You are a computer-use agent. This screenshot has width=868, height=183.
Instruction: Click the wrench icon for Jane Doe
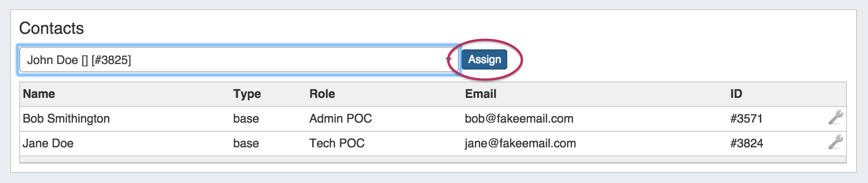click(835, 142)
